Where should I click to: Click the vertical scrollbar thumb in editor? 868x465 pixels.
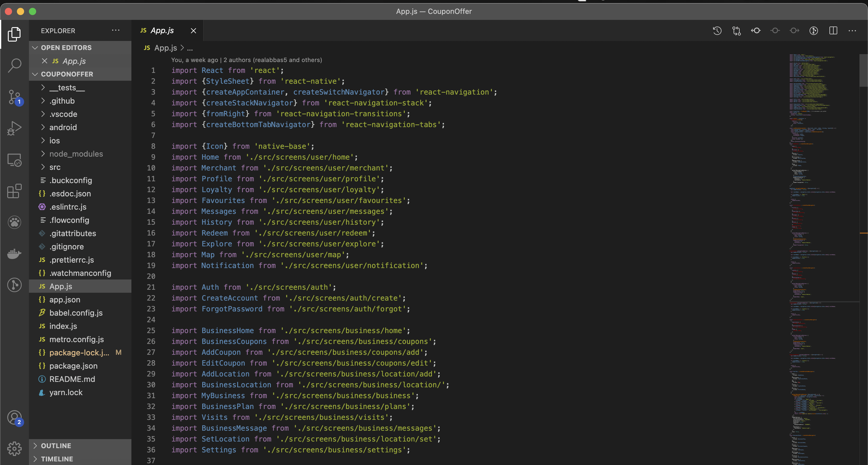pyautogui.click(x=863, y=70)
